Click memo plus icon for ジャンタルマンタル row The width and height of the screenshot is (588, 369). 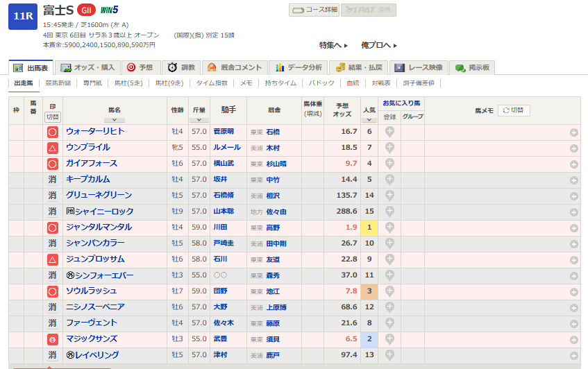coord(574,228)
